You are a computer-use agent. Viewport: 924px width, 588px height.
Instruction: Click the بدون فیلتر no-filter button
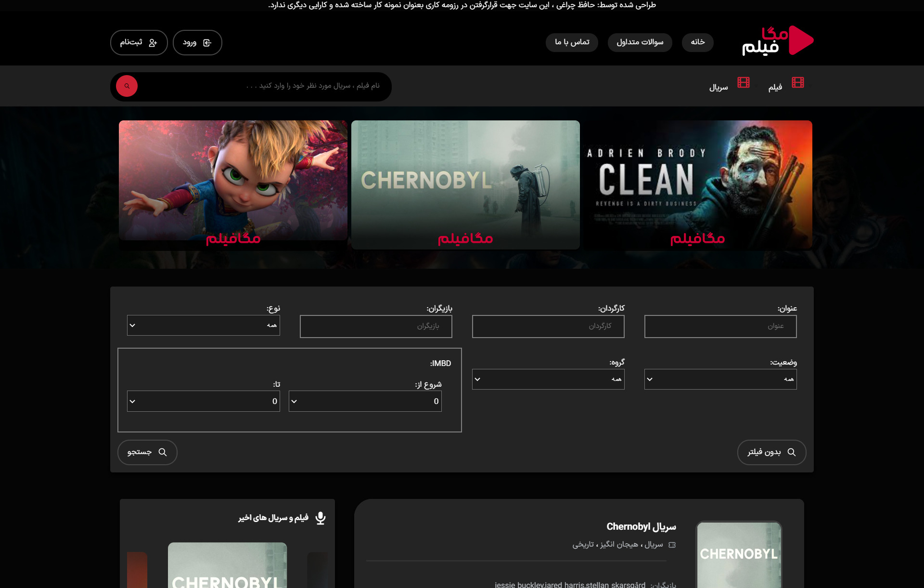click(x=771, y=452)
